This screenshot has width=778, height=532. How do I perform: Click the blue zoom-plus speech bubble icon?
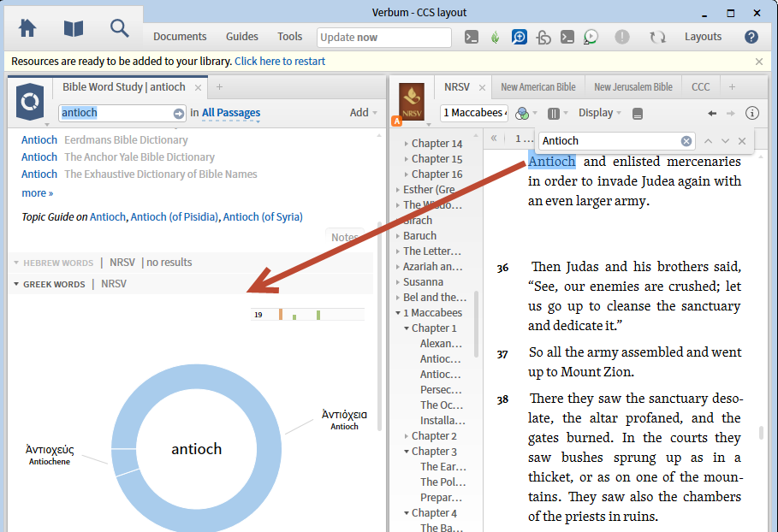tap(519, 37)
